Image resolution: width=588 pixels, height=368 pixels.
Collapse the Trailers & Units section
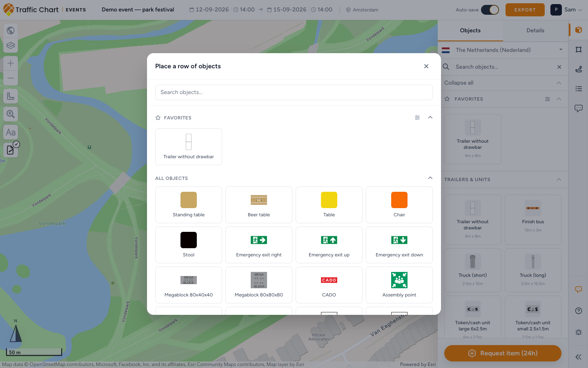click(x=559, y=180)
